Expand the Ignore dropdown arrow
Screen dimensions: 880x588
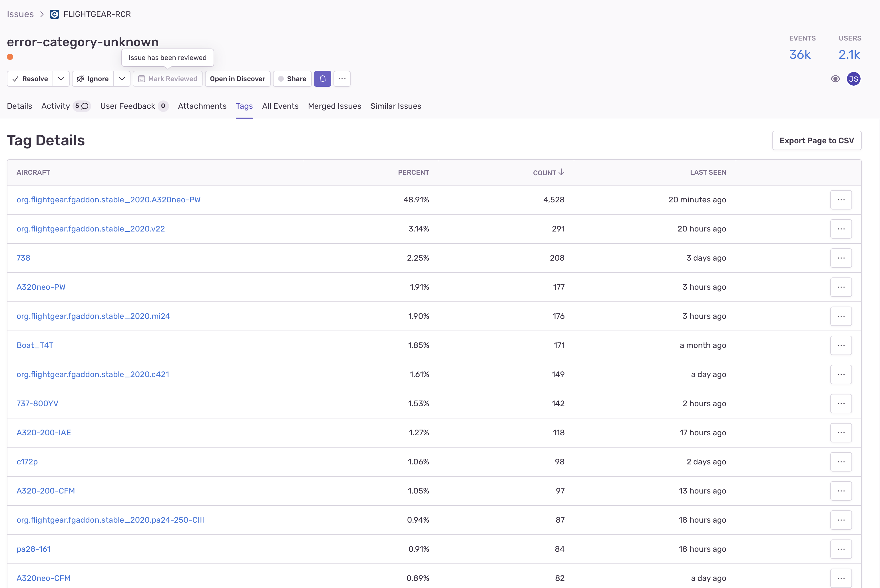point(122,79)
